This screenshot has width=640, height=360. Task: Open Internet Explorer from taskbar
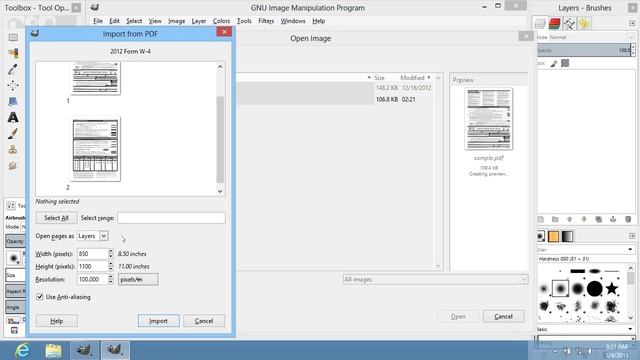[21, 351]
